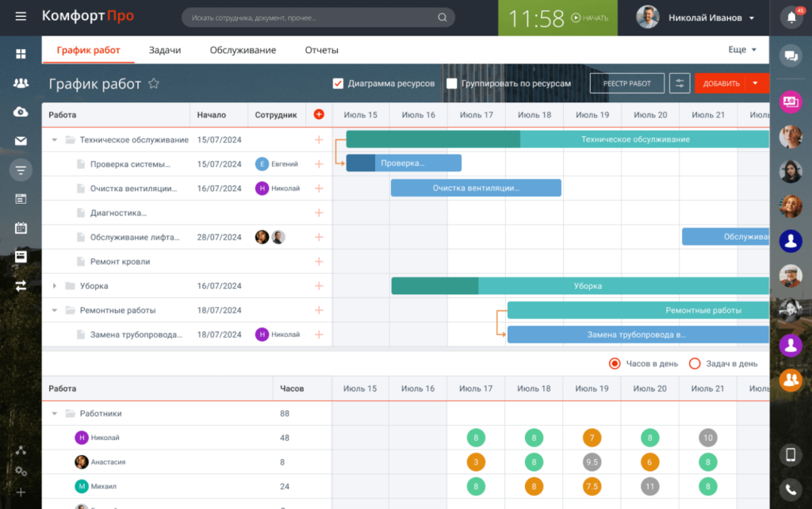
Task: Switch to the Задачи tab
Action: pos(165,50)
